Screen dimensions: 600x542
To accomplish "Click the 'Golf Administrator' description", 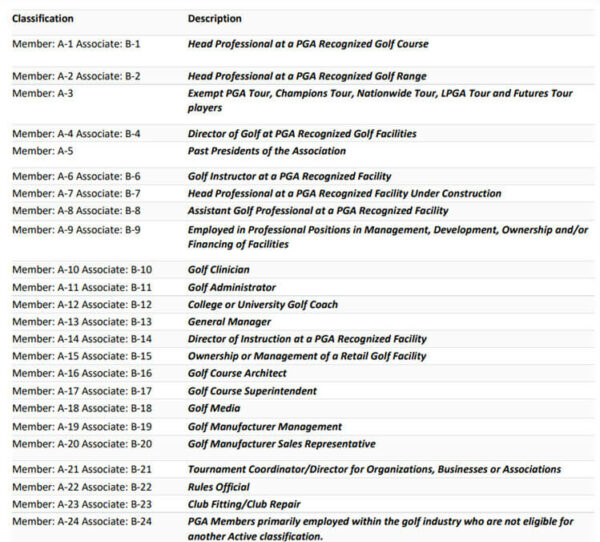I will pos(232,287).
